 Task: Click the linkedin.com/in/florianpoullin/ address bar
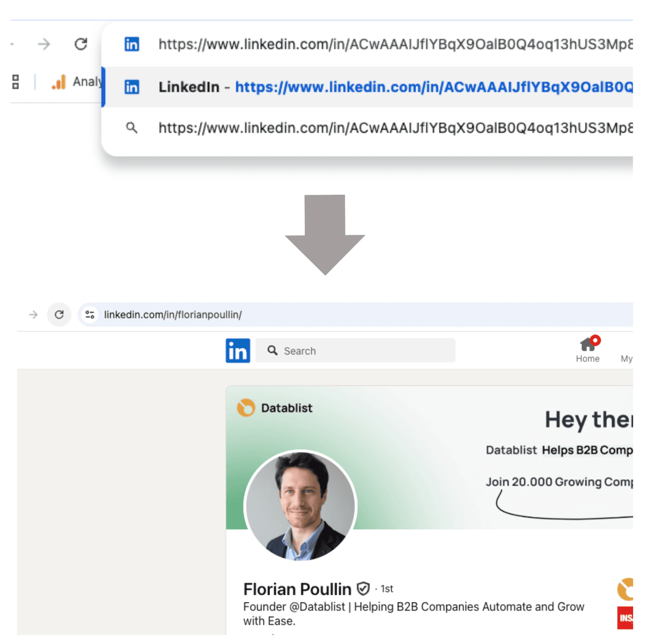coord(355,315)
